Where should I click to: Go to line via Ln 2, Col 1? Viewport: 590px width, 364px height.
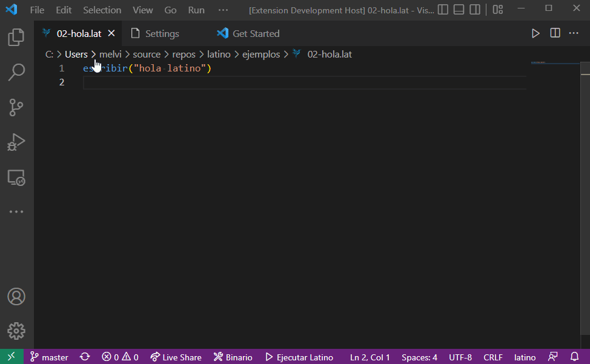coord(370,357)
